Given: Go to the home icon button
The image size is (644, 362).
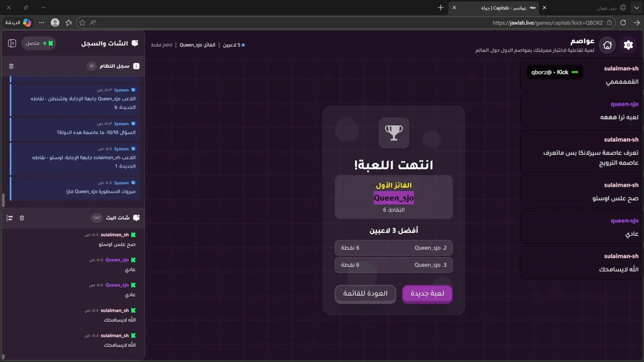Looking at the screenshot, I should (608, 45).
